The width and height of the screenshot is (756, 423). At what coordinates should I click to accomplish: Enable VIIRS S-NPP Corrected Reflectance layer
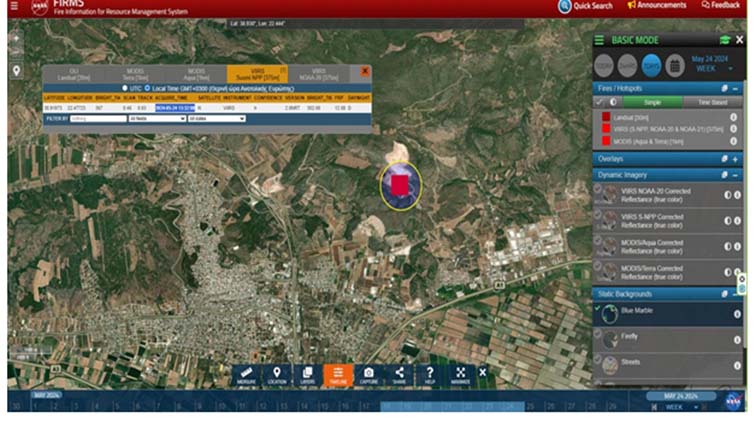(597, 214)
